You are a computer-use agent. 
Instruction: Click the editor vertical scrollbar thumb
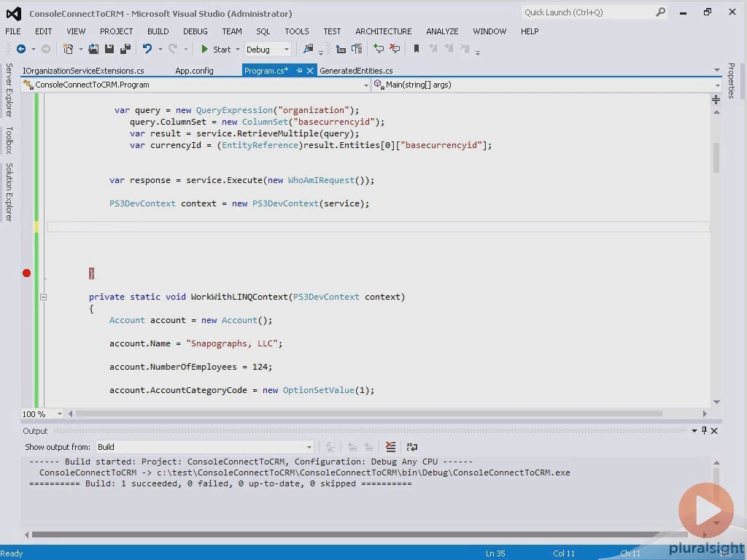[x=716, y=157]
